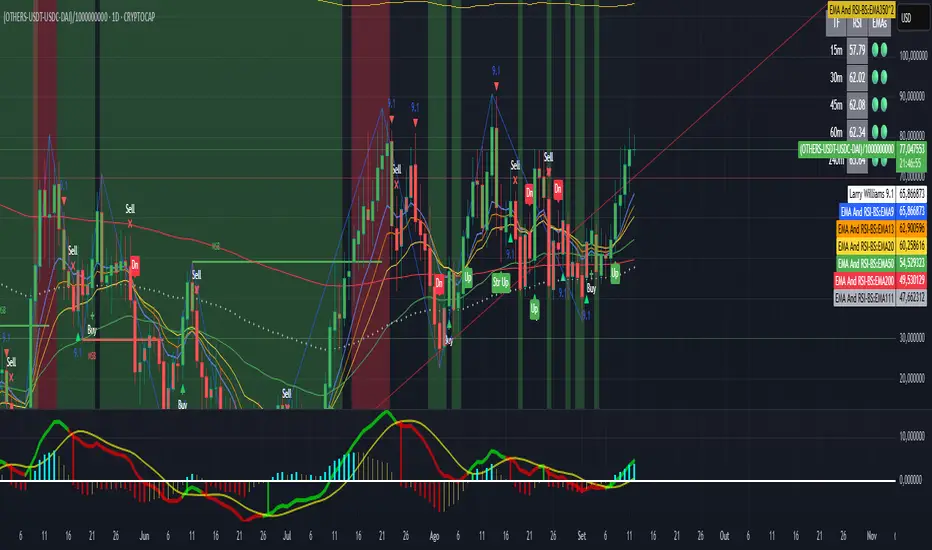Select the red EMA200 indicator label
The width and height of the screenshot is (932, 550).
click(865, 281)
